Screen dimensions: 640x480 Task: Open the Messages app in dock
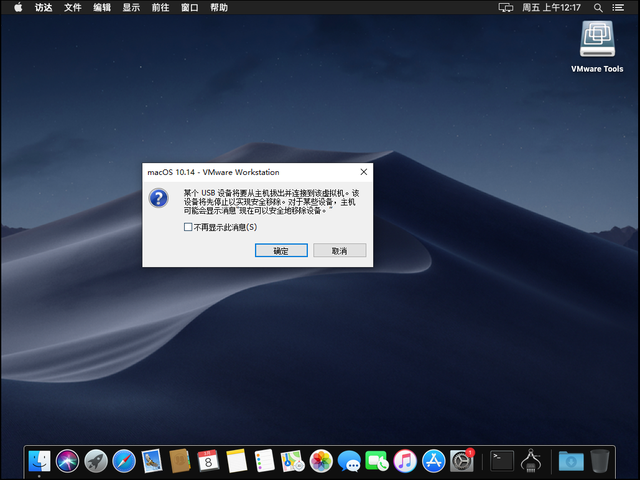(x=349, y=461)
